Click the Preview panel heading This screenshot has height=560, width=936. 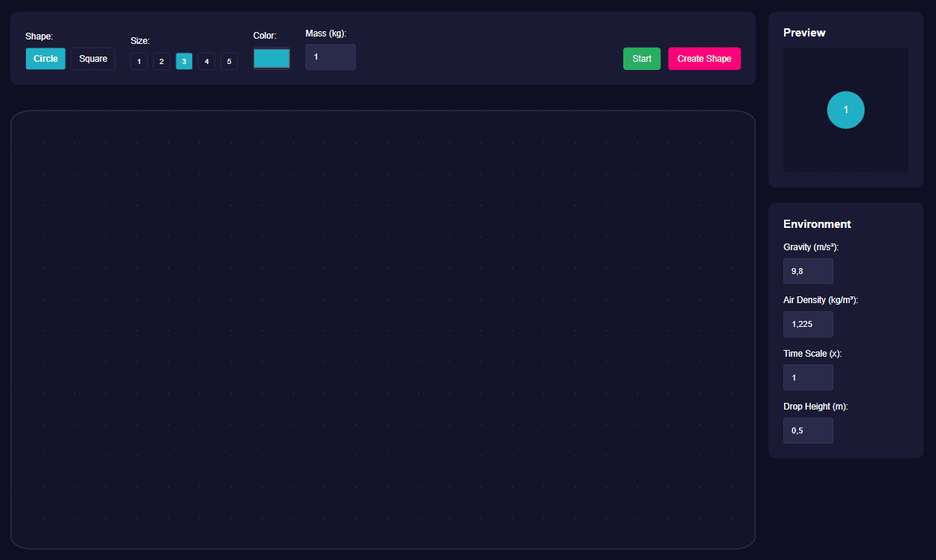pos(804,33)
